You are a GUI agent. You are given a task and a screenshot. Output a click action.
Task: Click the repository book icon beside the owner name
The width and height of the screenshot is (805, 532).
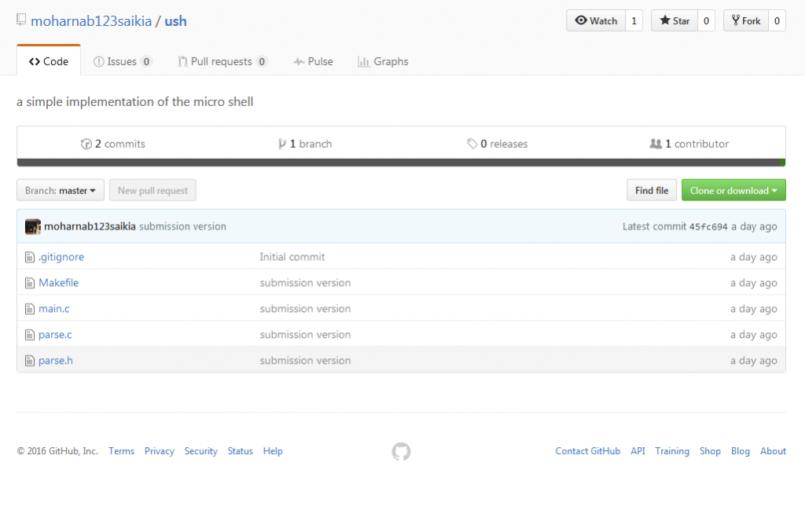pos(21,20)
